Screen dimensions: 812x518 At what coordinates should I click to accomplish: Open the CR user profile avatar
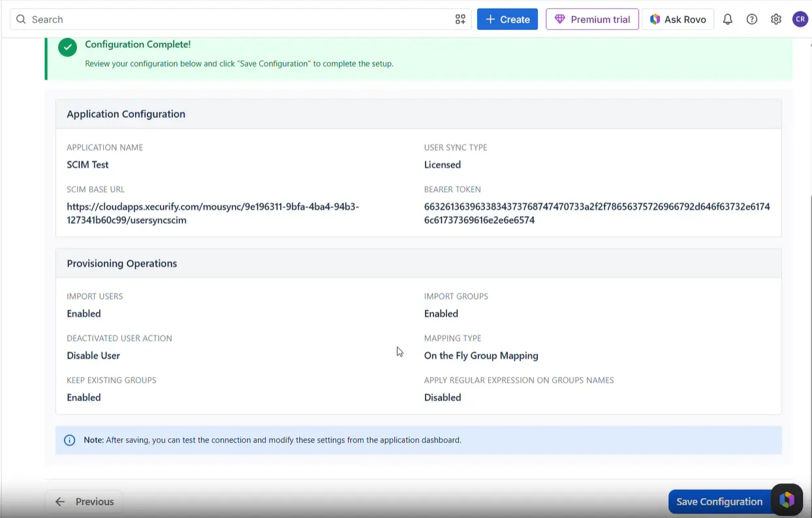800,20
